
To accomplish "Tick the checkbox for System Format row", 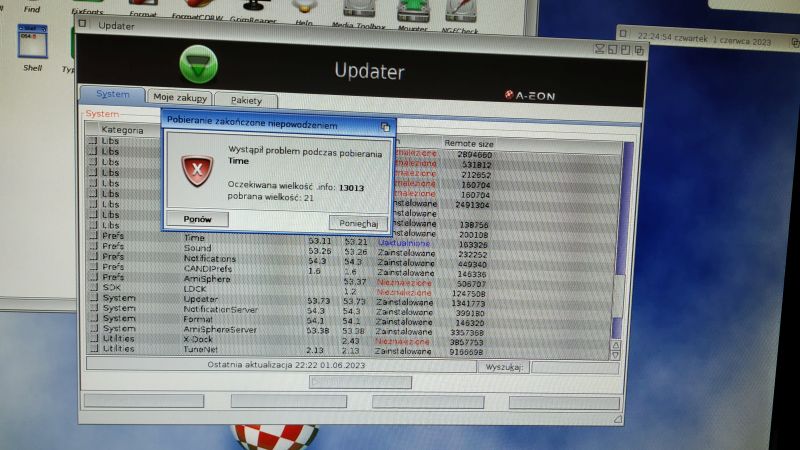I will pyautogui.click(x=93, y=318).
